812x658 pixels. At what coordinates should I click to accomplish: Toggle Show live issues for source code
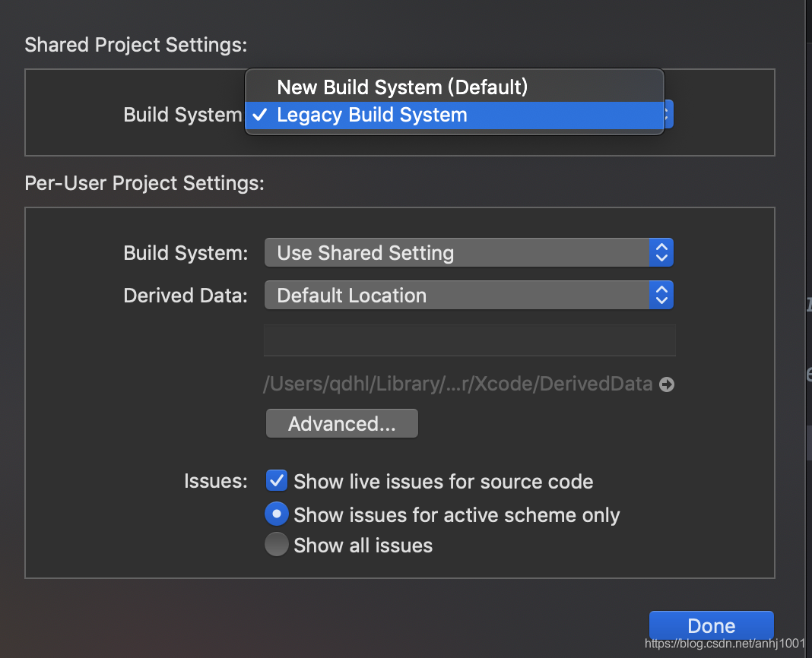[277, 481]
